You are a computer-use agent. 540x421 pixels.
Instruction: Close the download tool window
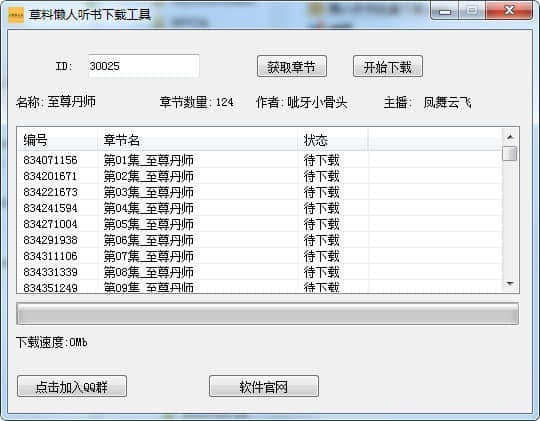pyautogui.click(x=509, y=11)
